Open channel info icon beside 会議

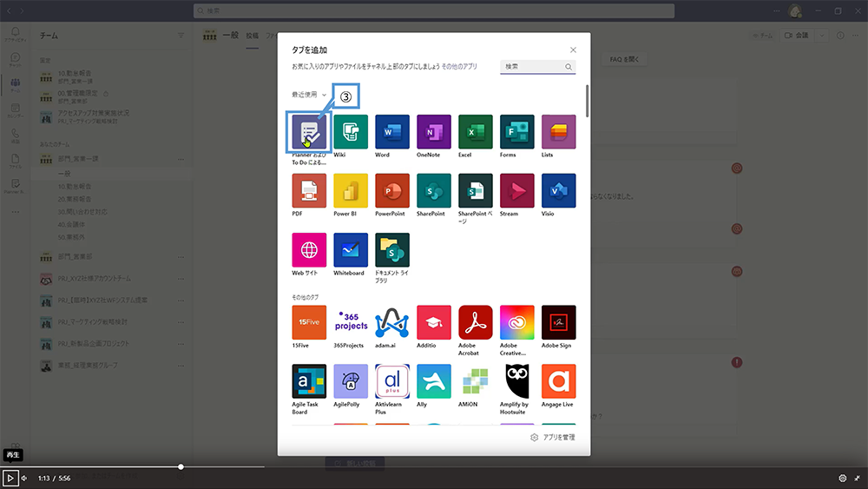pos(840,36)
